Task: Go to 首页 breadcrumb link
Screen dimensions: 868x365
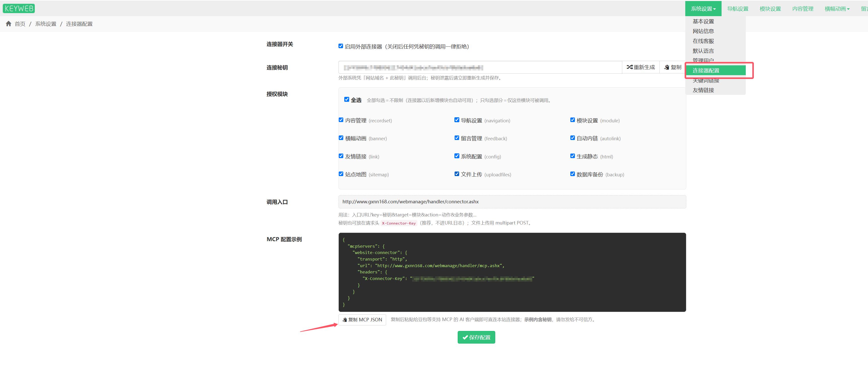Action: (x=20, y=24)
